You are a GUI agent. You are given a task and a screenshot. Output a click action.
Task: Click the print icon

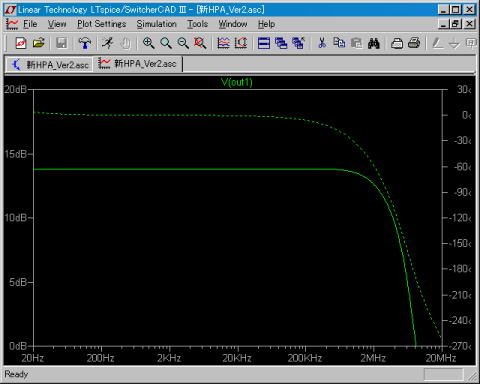click(x=414, y=43)
